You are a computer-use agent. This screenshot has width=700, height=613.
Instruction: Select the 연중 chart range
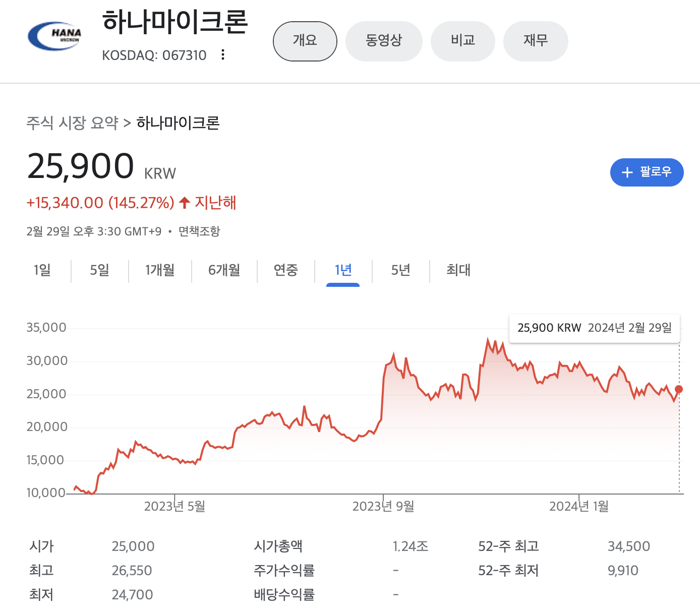click(x=286, y=270)
